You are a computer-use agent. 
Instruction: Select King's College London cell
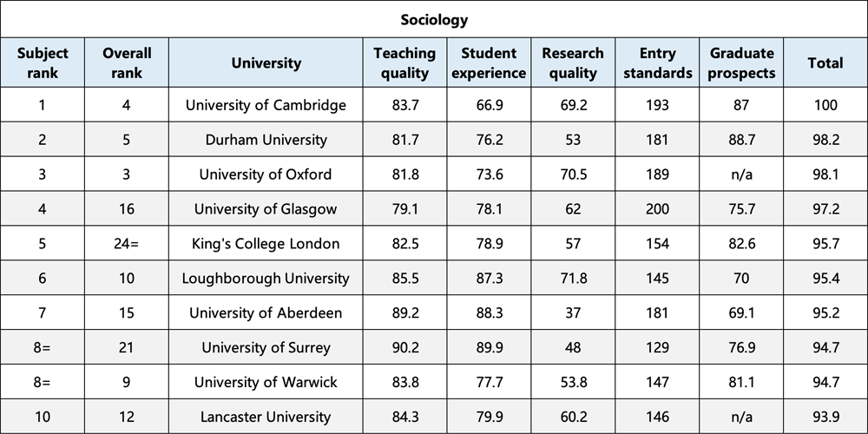(x=266, y=244)
